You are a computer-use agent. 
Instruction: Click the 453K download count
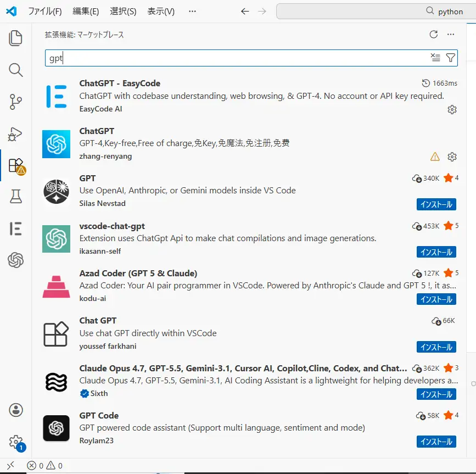[x=431, y=226]
